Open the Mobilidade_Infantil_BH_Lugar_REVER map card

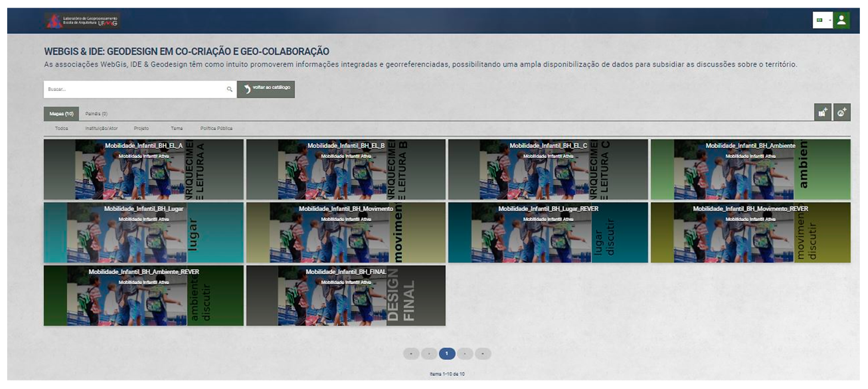click(x=548, y=232)
